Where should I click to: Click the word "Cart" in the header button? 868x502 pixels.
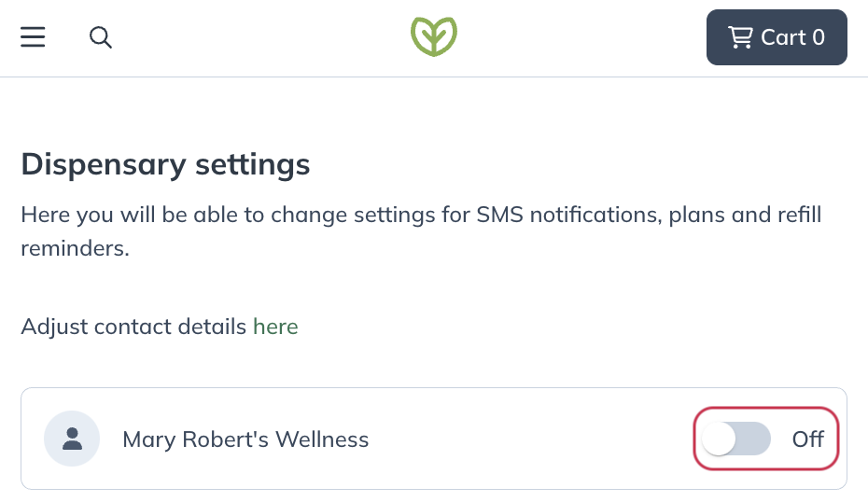(x=783, y=37)
